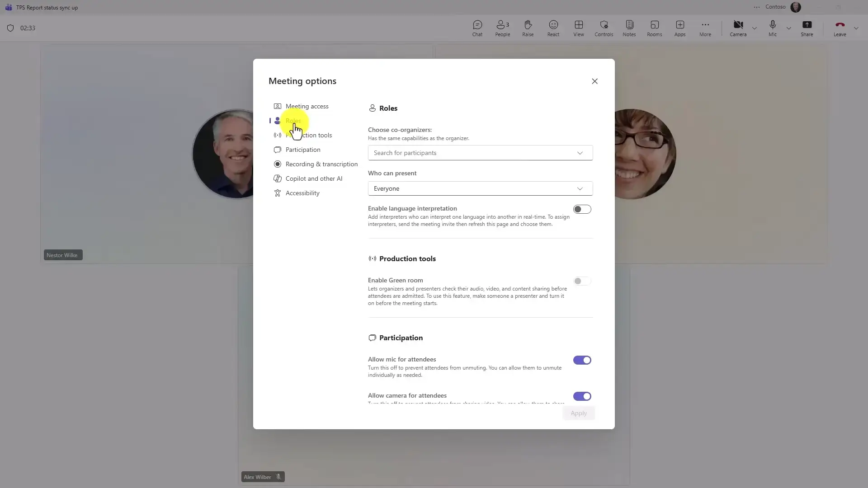Expand the Mic options dropdown arrow
This screenshot has width=868, height=488.
(x=789, y=28)
